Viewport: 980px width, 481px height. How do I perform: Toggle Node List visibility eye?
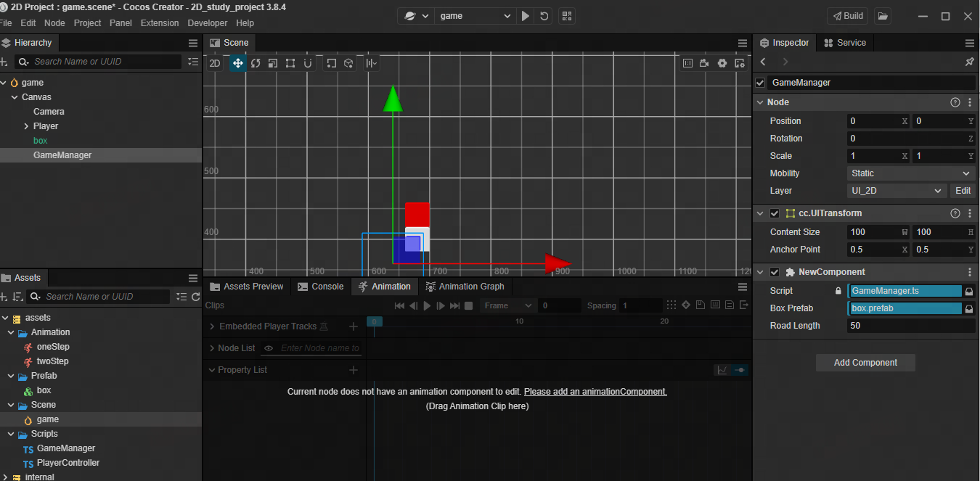pos(269,348)
